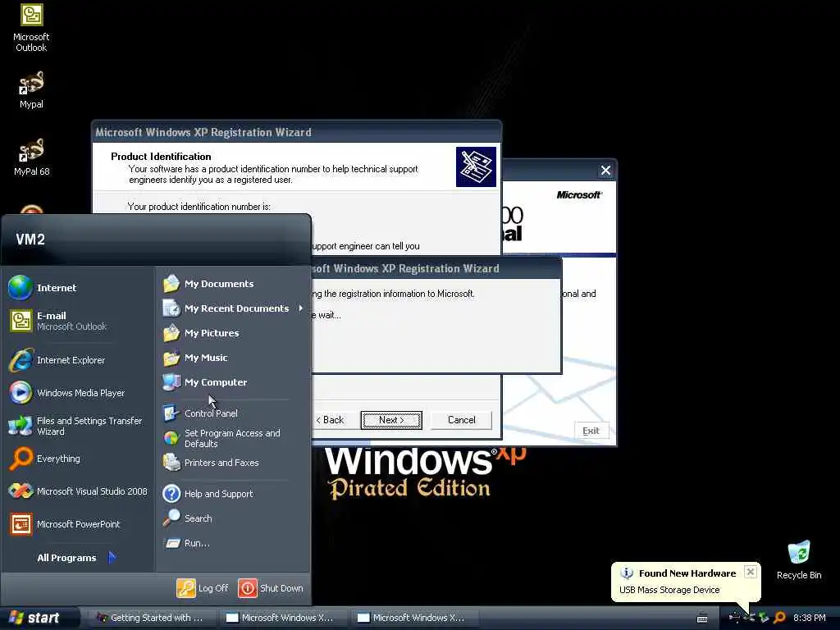Viewport: 840px width, 630px height.
Task: Switch to first Microsoft Windows X... taskbar button
Action: click(283, 618)
